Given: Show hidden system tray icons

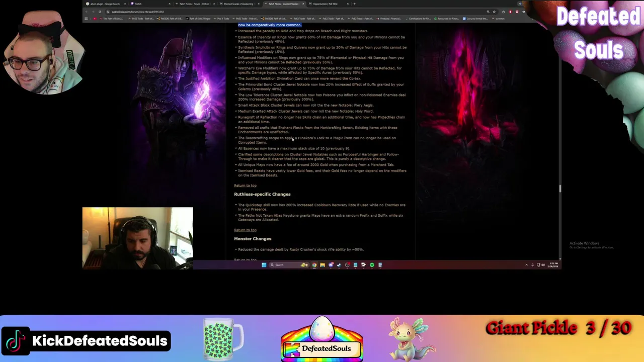Looking at the screenshot, I should [526, 265].
